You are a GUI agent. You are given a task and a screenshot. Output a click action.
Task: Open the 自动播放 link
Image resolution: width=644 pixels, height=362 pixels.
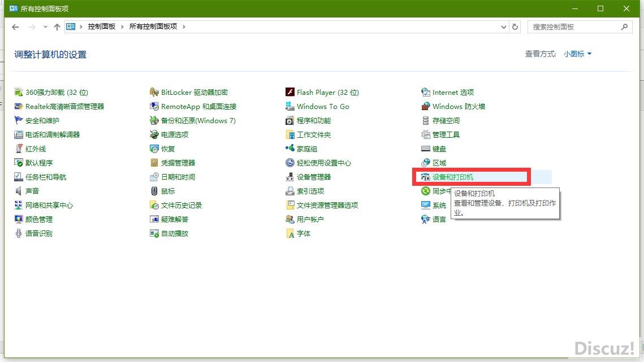[x=175, y=234]
